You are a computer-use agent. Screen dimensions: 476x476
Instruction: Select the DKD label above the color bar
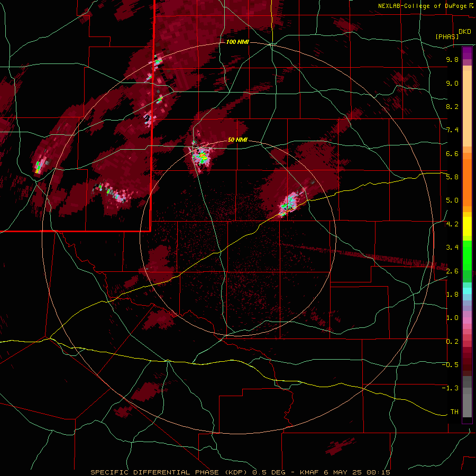[x=465, y=32]
